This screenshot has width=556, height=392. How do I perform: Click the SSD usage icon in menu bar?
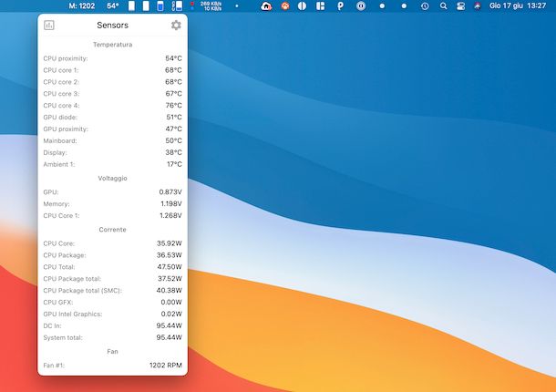[177, 6]
